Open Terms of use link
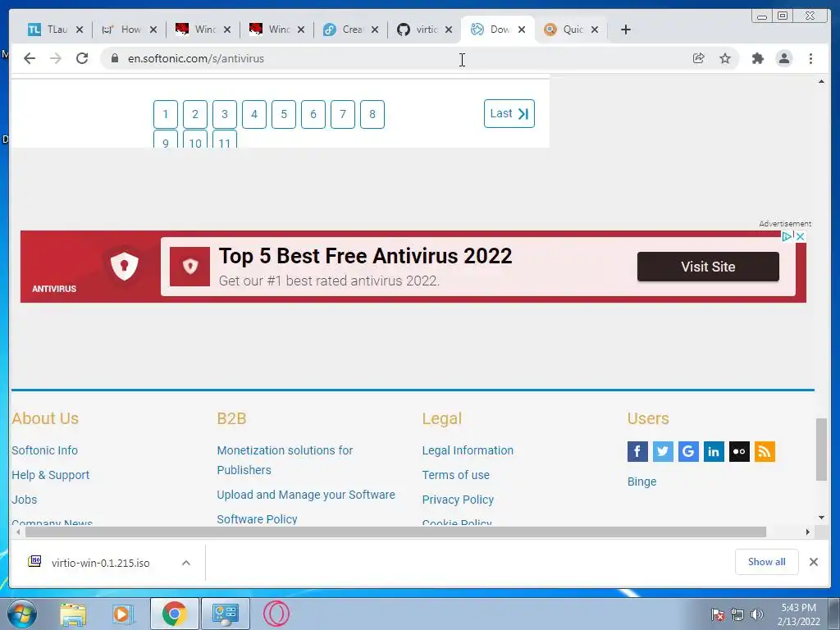840x630 pixels. [456, 475]
